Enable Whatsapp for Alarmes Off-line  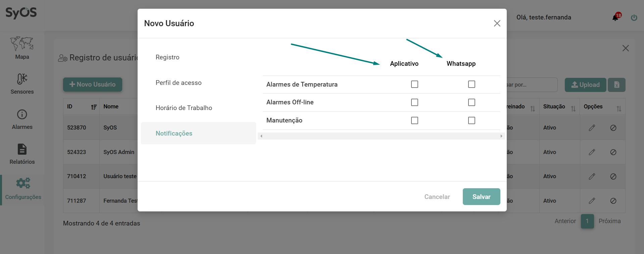click(472, 102)
